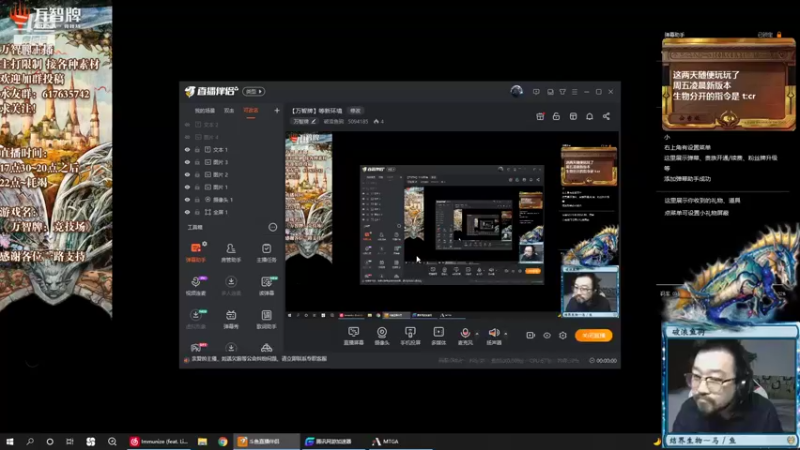
Task: Open the mode dropdown pill beside logo
Action: pyautogui.click(x=254, y=91)
